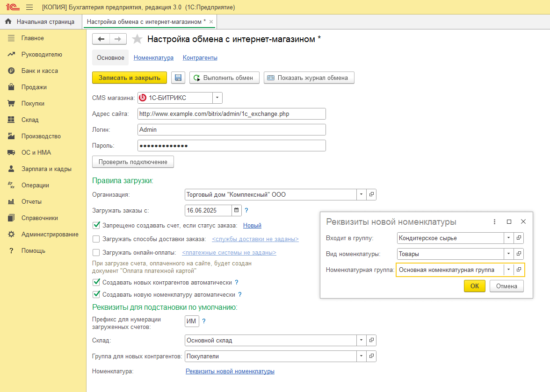Click Проверить подключение button

pyautogui.click(x=133, y=162)
